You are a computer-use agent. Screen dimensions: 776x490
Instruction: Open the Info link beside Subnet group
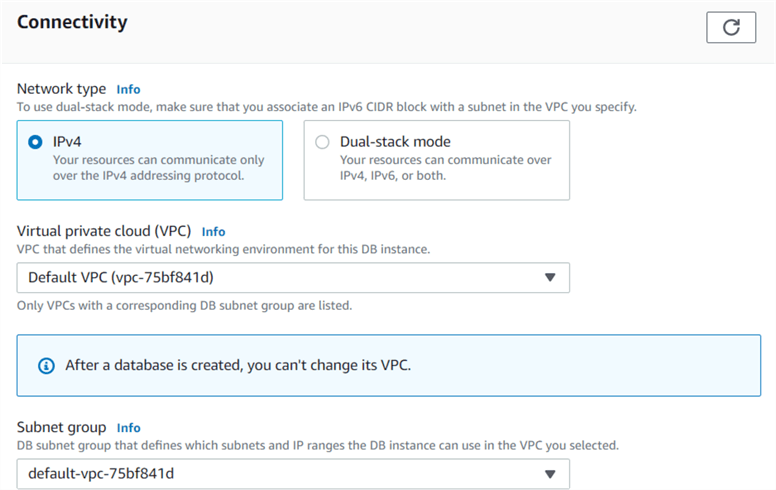click(128, 427)
